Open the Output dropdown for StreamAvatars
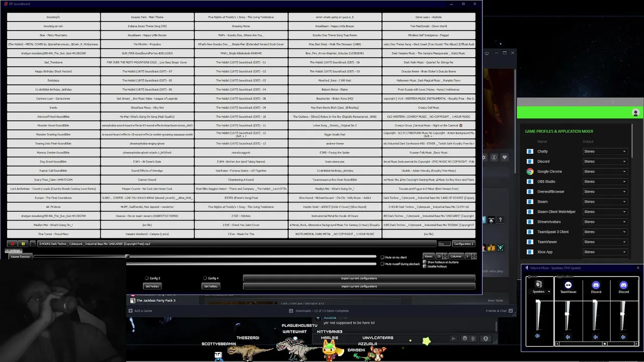This screenshot has height=362, width=644. (605, 222)
